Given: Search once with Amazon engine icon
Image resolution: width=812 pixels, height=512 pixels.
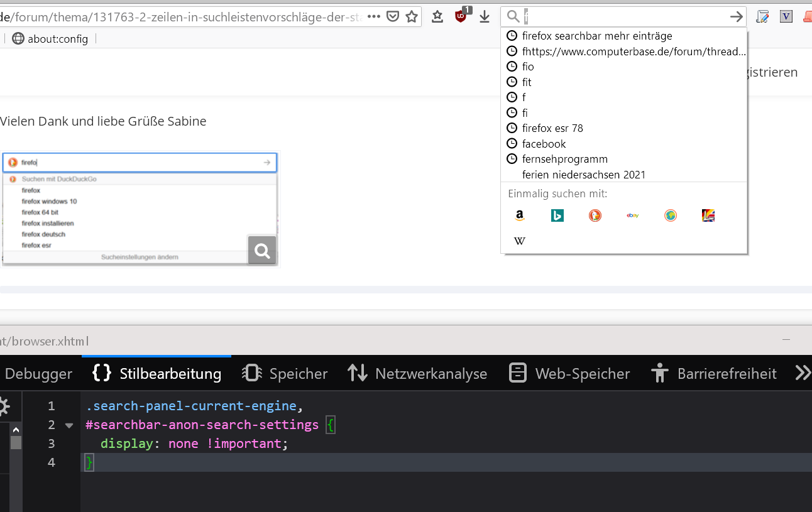Looking at the screenshot, I should [x=520, y=215].
